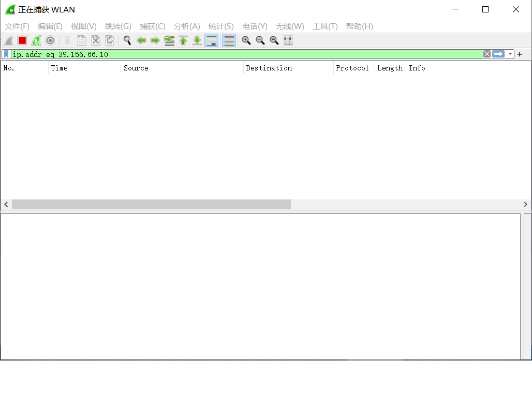This screenshot has width=532, height=418.
Task: Toggle packet list colorization
Action: [229, 40]
